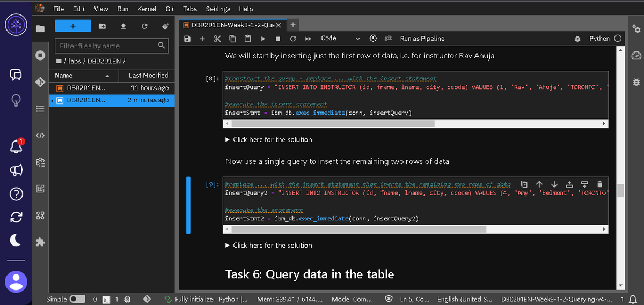644x305 pixels.
Task: Open the code snippets sidebar panel
Action: [x=40, y=136]
